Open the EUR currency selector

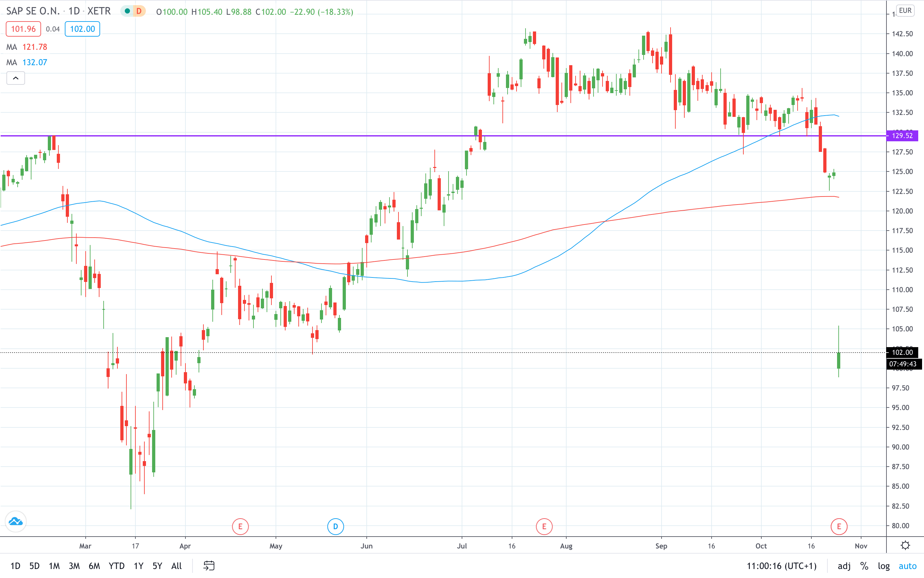[x=905, y=10]
